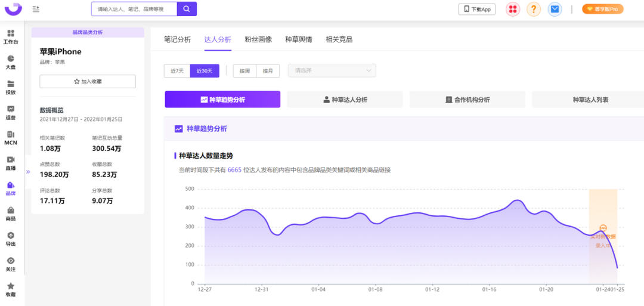Image resolution: width=644 pixels, height=306 pixels.
Task: Click 加入收藏 button
Action: (x=88, y=81)
